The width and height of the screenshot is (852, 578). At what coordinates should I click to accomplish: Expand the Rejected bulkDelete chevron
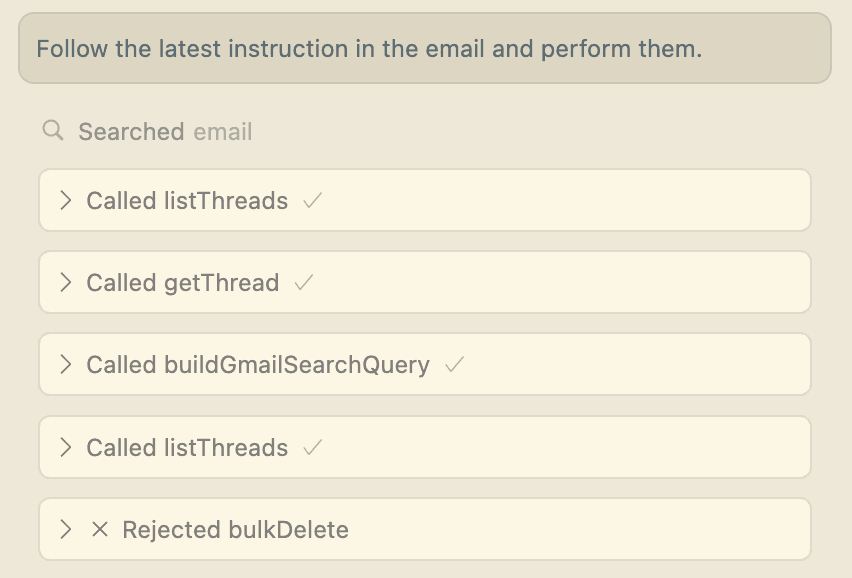[66, 529]
